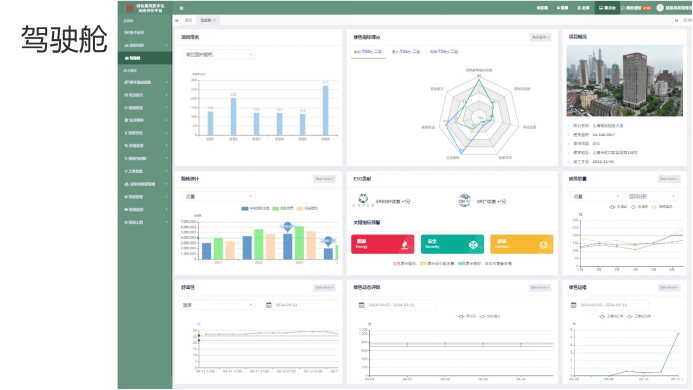The image size is (693, 390).
Task: Toggle green legend entry in 绿色动态评级 chart
Action: [490, 316]
